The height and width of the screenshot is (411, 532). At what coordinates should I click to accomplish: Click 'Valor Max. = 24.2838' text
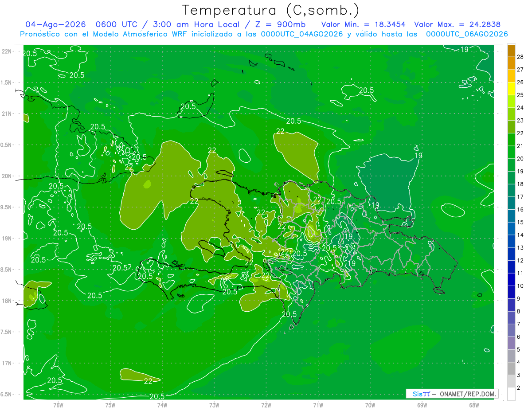[458, 24]
